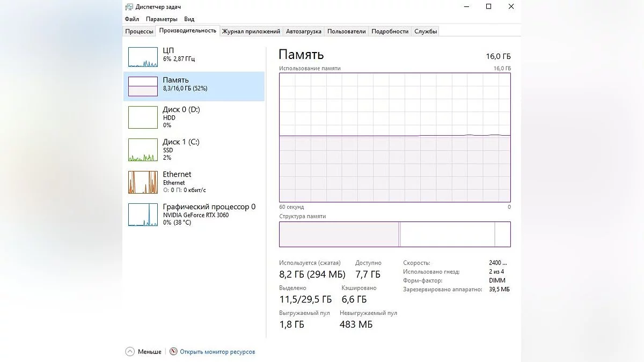Switch to the Журнал приложений tab
644x362 pixels.
tap(251, 31)
